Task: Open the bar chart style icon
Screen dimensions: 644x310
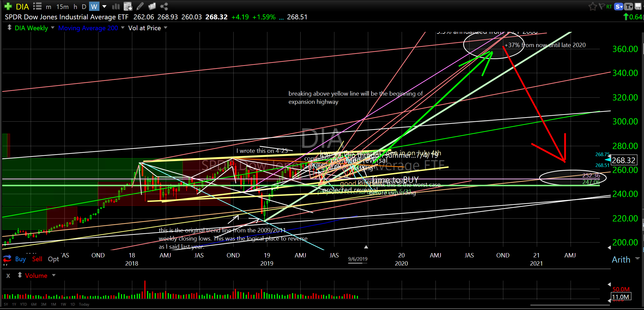Action: click(x=116, y=6)
